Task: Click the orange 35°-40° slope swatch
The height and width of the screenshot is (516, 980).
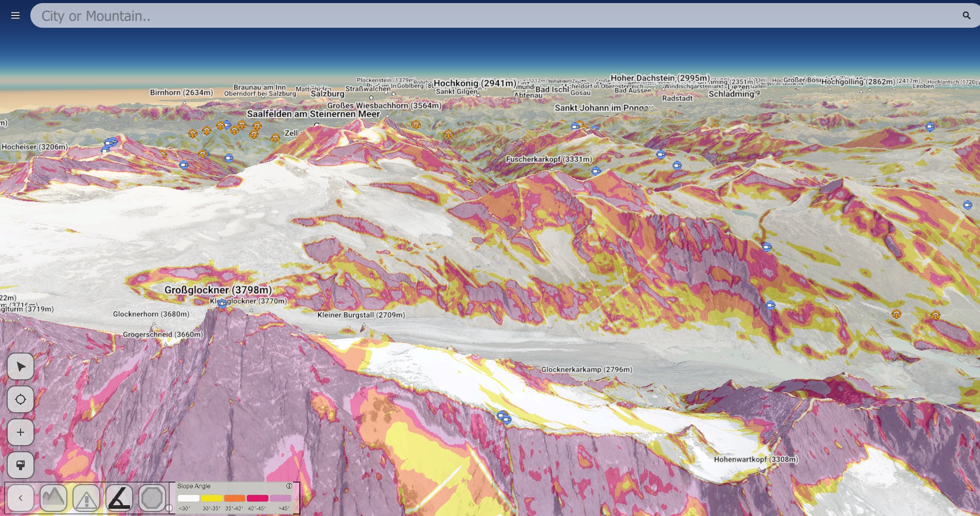Action: (234, 498)
